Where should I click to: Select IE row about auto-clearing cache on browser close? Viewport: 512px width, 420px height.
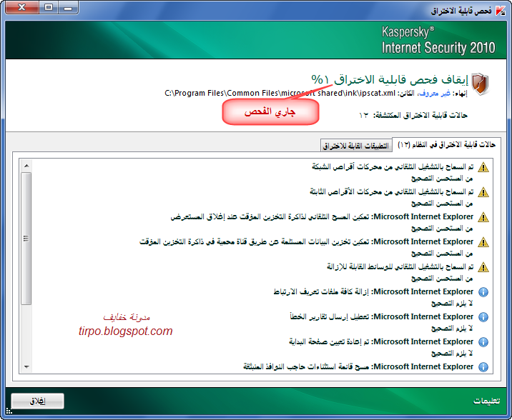point(322,216)
